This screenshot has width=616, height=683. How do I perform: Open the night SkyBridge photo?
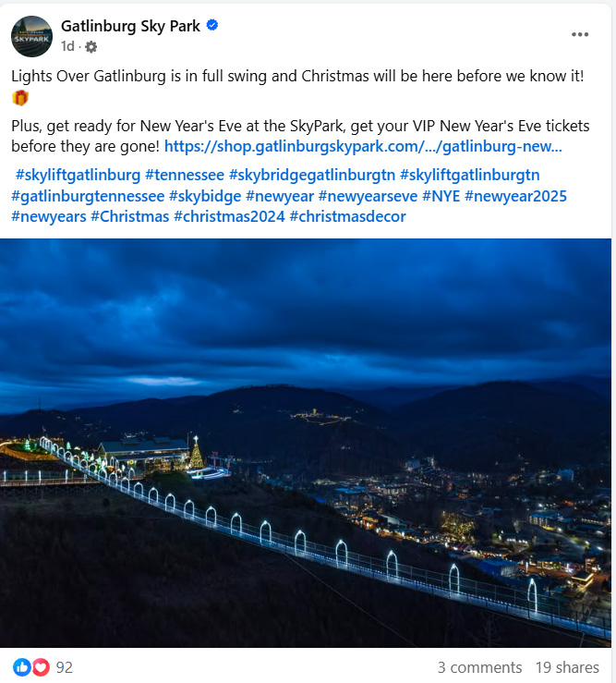coord(306,443)
